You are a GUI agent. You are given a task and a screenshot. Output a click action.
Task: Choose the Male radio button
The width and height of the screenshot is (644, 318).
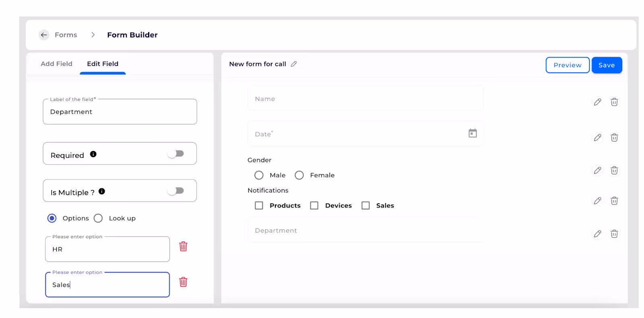(x=259, y=175)
